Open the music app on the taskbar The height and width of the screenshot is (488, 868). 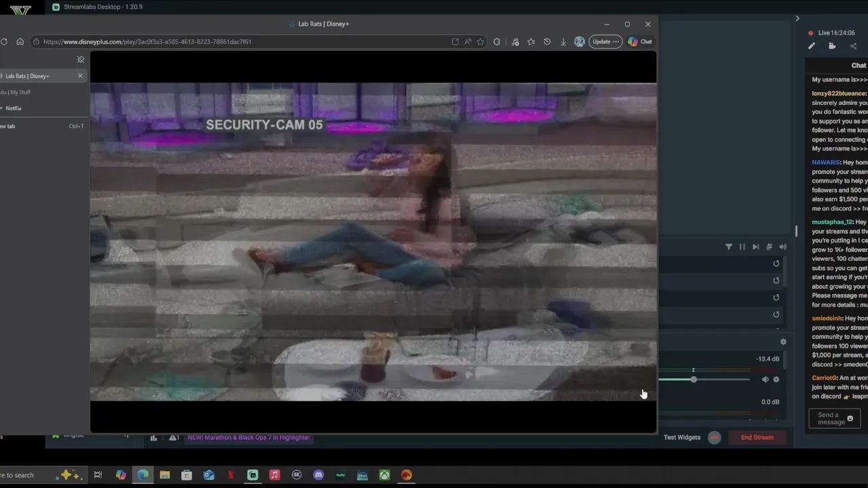[x=275, y=475]
